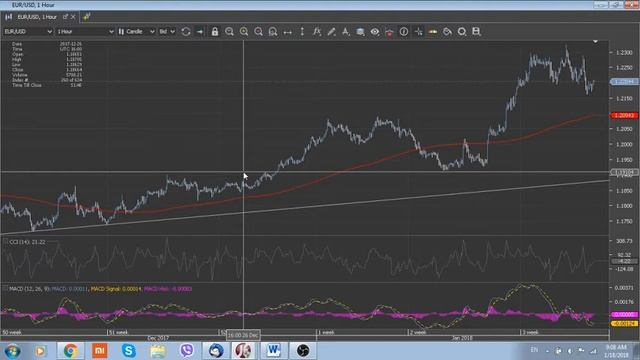This screenshot has width=640, height=360.
Task: Open the Candle chart type dropdown
Action: [x=136, y=31]
